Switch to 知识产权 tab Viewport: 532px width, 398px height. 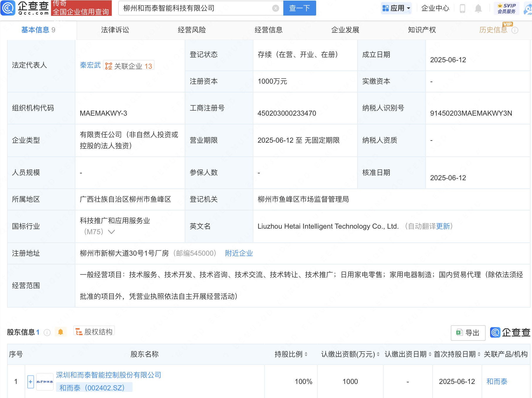[422, 30]
